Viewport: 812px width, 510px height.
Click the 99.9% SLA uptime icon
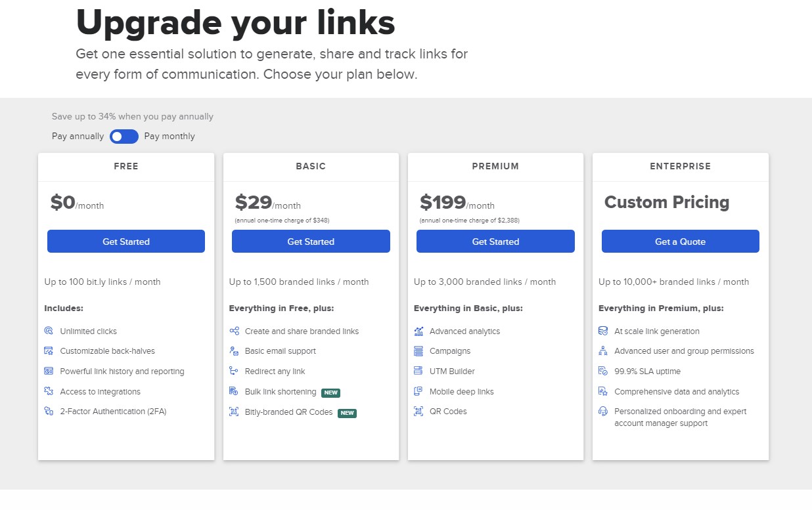603,371
